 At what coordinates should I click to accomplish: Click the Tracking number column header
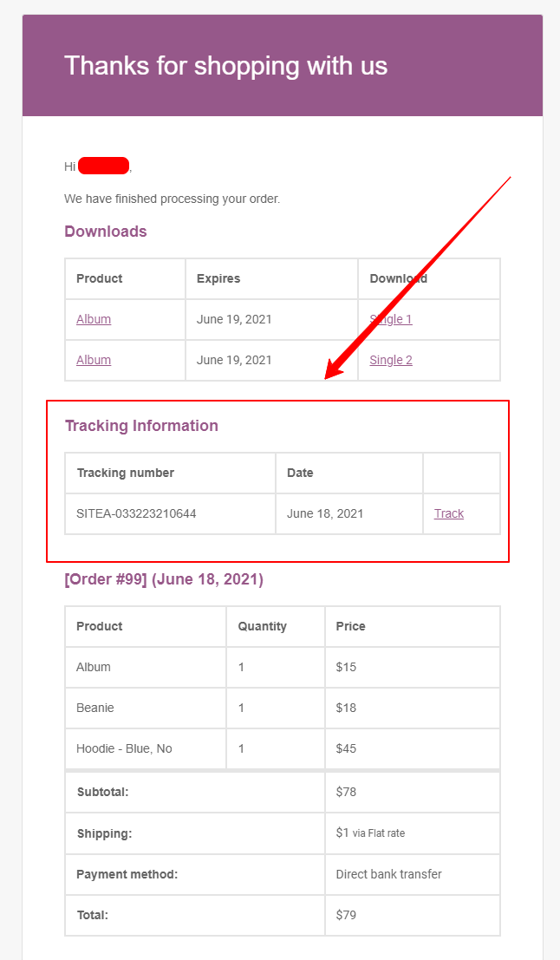pyautogui.click(x=126, y=473)
